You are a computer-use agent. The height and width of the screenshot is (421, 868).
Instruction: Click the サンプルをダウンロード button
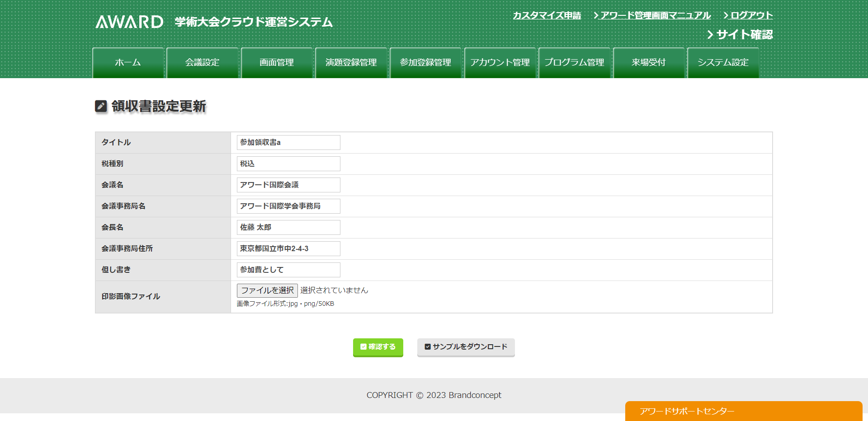(x=466, y=347)
